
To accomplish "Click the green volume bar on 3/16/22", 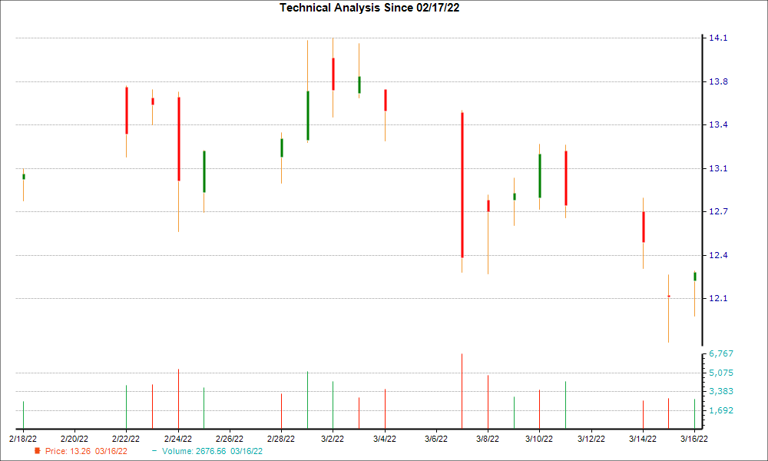I will pyautogui.click(x=695, y=414).
